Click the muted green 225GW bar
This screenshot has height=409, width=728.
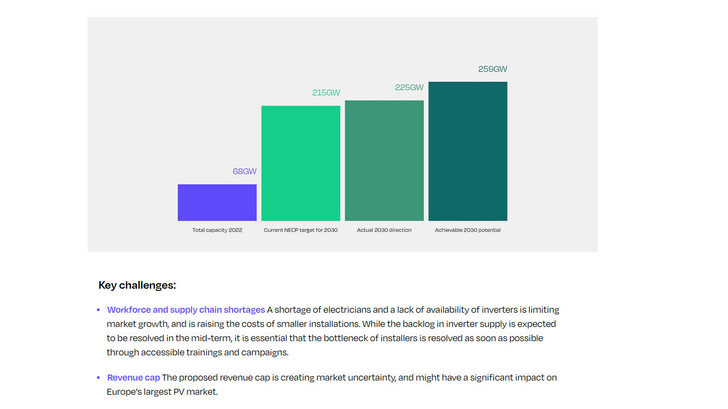click(x=384, y=160)
